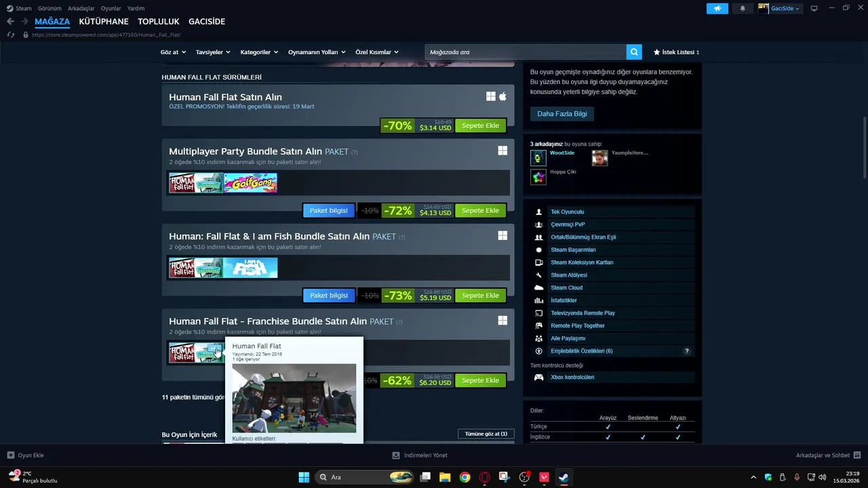The height and width of the screenshot is (488, 868).
Task: Open Google Chrome from the taskbar
Action: click(465, 477)
